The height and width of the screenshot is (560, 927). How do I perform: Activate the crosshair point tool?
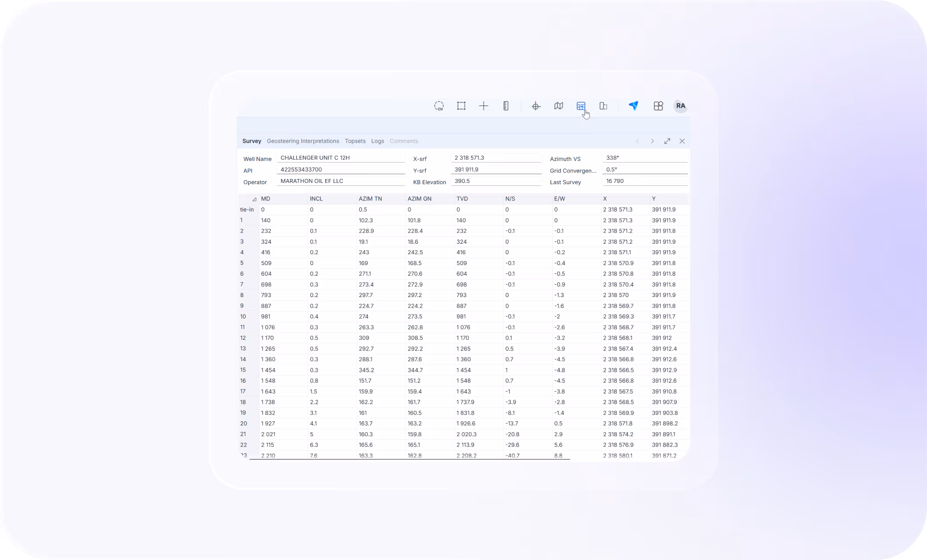pos(484,106)
